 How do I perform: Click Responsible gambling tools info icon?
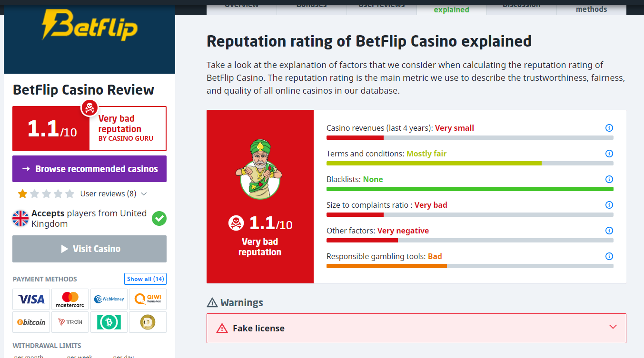tap(609, 256)
